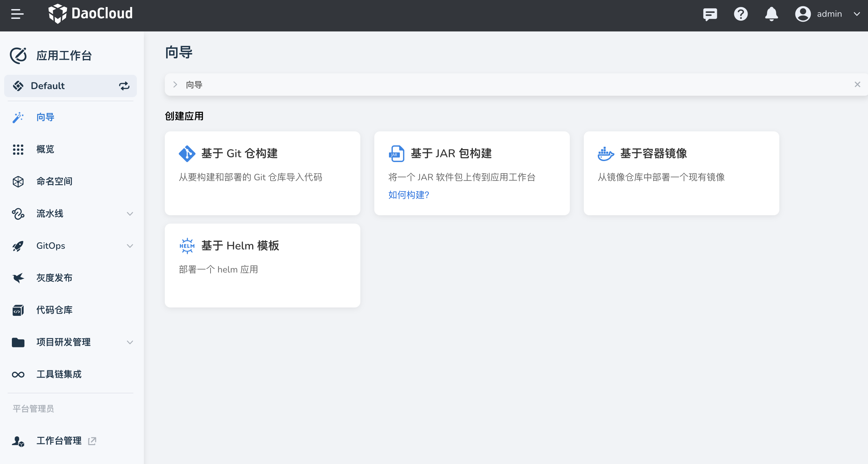Viewport: 868px width, 464px height.
Task: Click the Docker whale icon on 基于容器镜像 card
Action: [606, 153]
